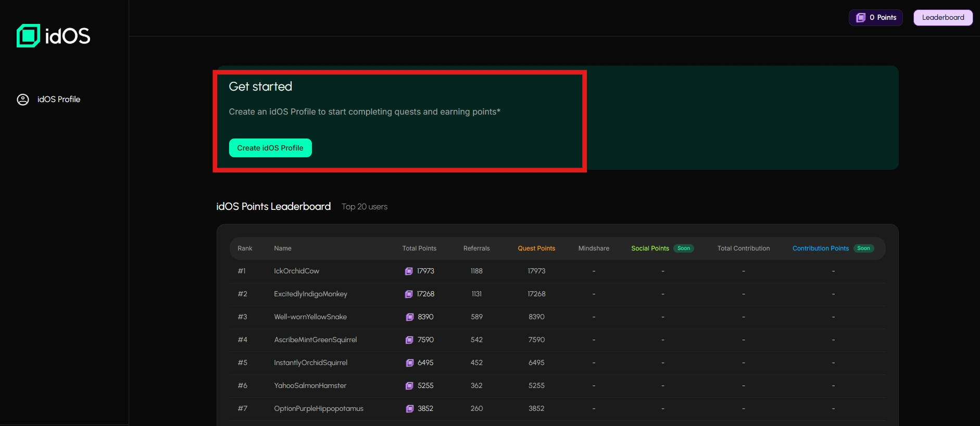Viewport: 980px width, 426px height.
Task: Select the 0 Points badge
Action: pyautogui.click(x=876, y=18)
